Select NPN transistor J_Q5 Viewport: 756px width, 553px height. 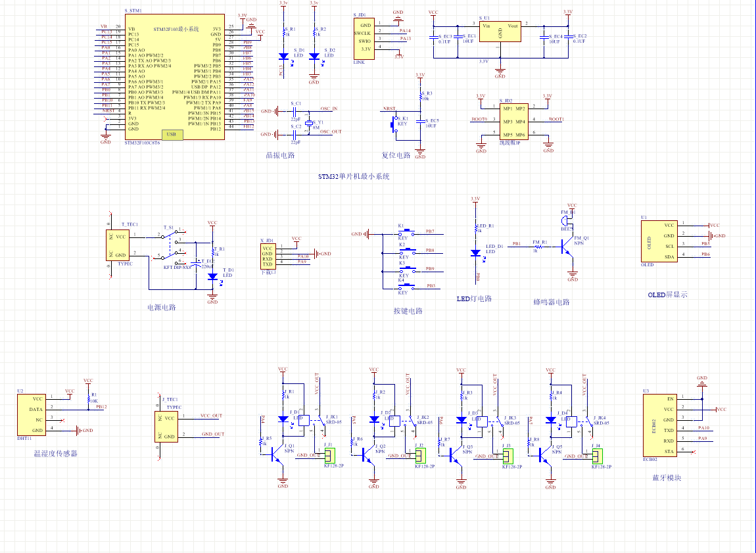pos(544,454)
